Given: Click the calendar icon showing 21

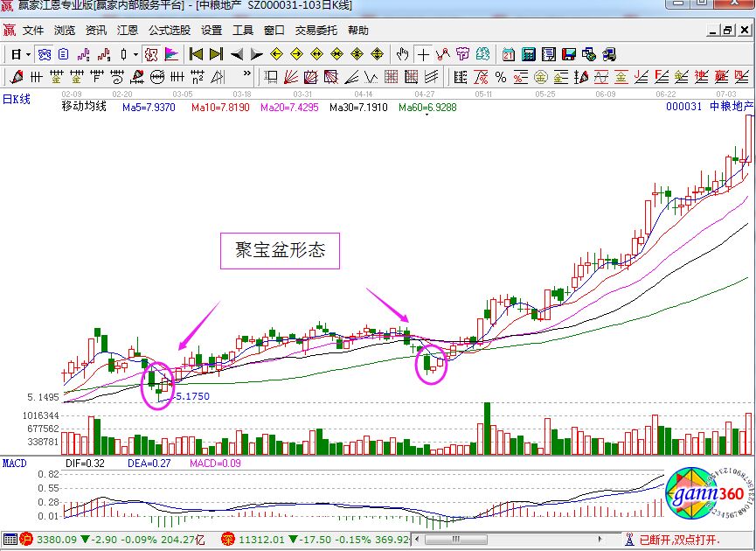Looking at the screenshot, I should point(509,54).
